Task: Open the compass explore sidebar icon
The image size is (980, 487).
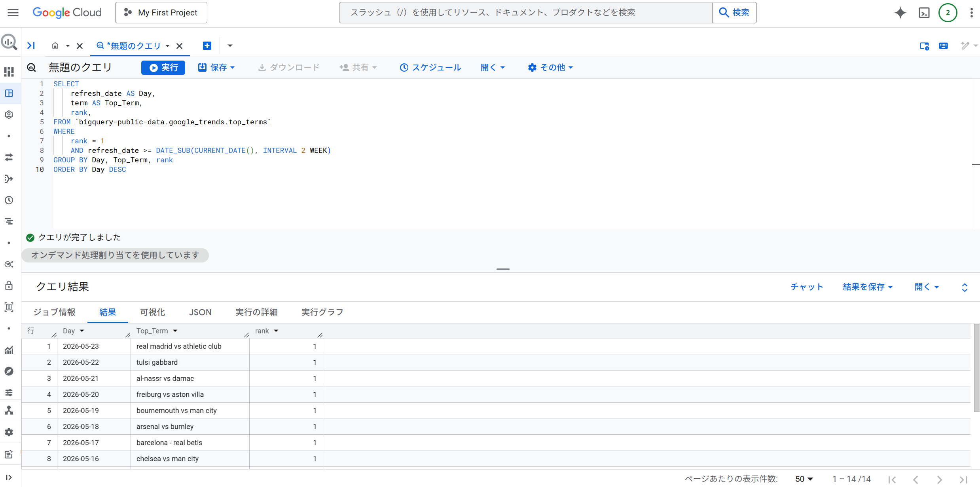Action: (9, 371)
